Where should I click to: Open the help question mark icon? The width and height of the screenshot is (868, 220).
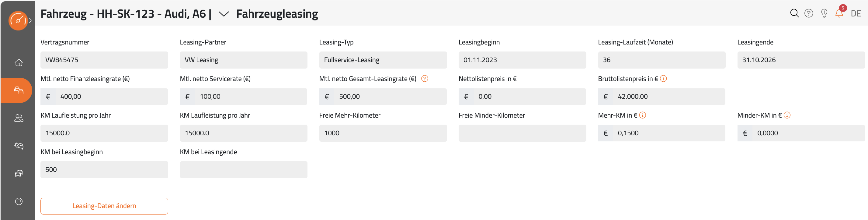(x=809, y=13)
